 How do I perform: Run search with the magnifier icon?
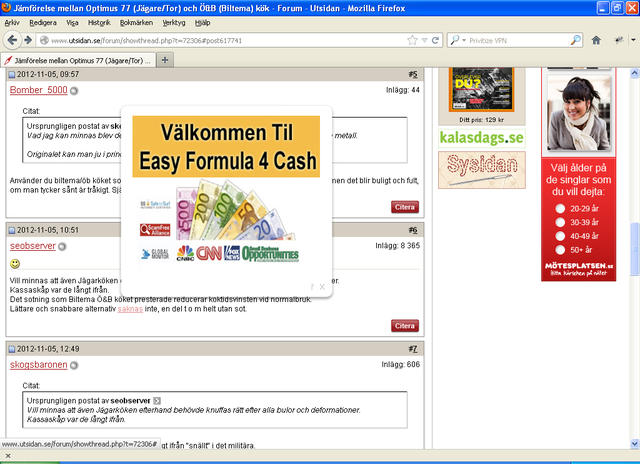(576, 40)
